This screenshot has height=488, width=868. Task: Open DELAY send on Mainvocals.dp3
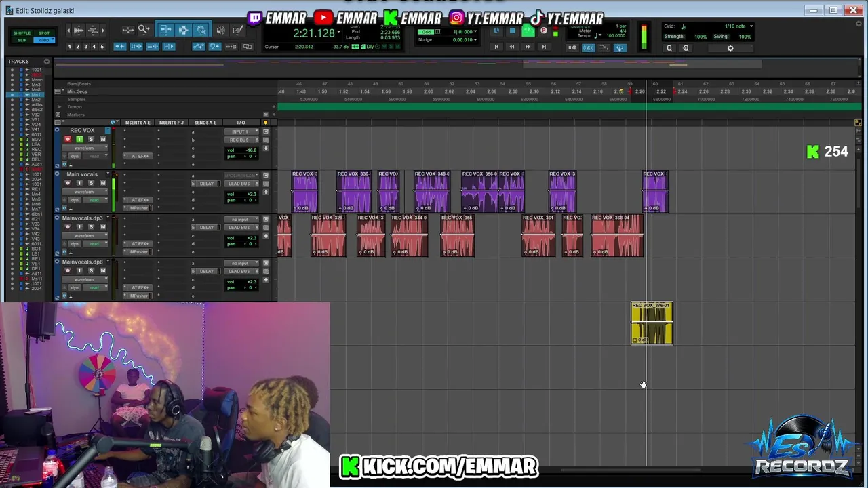[207, 228]
